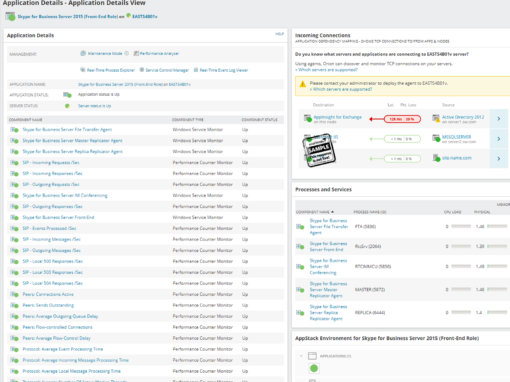
Task: Expand the site-name.com connection chevron
Action: click(x=499, y=159)
